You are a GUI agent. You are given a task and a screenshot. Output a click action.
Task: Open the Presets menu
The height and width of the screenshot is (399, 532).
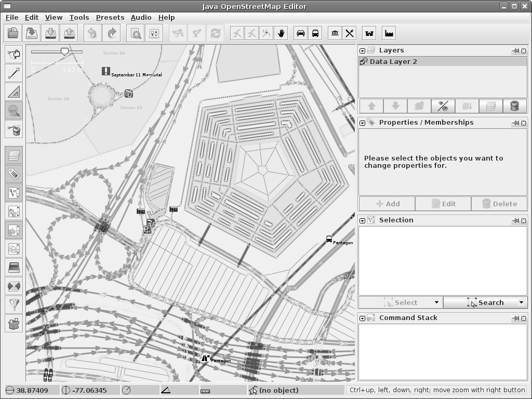coord(110,17)
